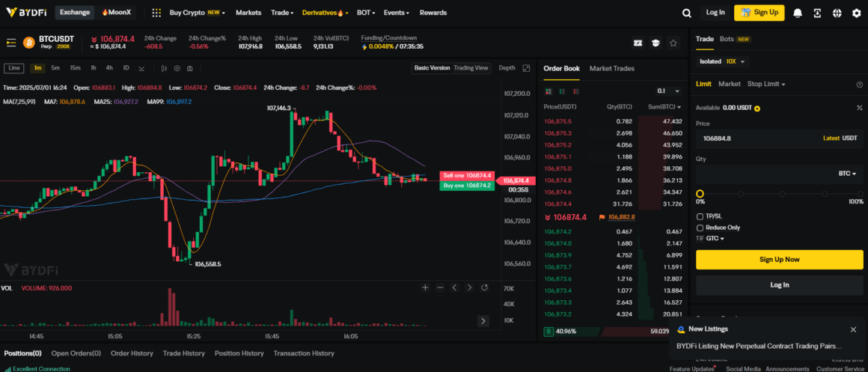The width and height of the screenshot is (868, 372).
Task: Open the percent calculator icon
Action: (860, 108)
